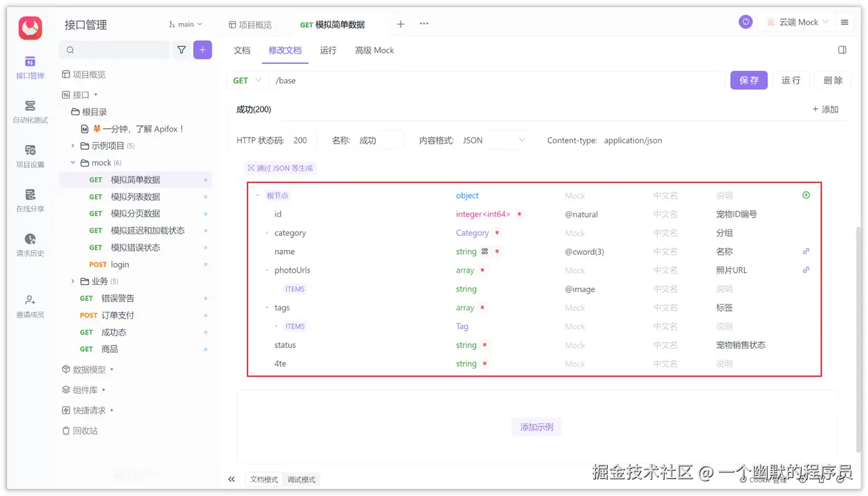Click the 运行 button beside 保存
The width and height of the screenshot is (868, 496).
tap(791, 80)
